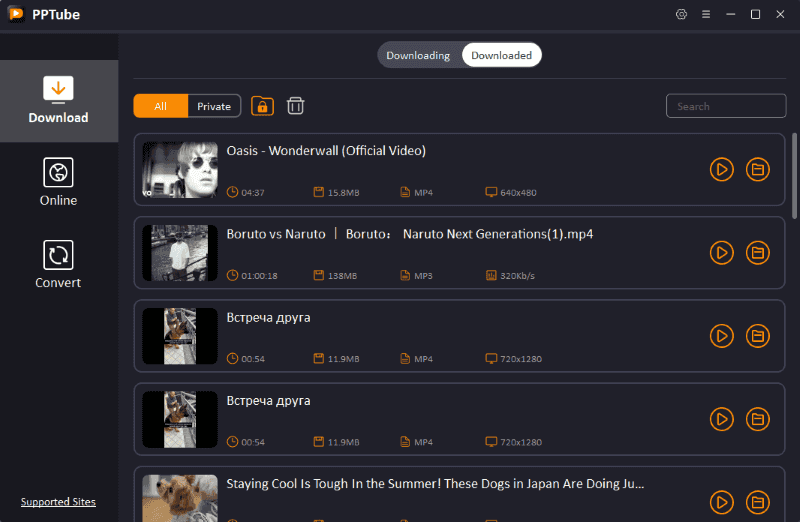Click the dog video thumbnail

point(180,498)
